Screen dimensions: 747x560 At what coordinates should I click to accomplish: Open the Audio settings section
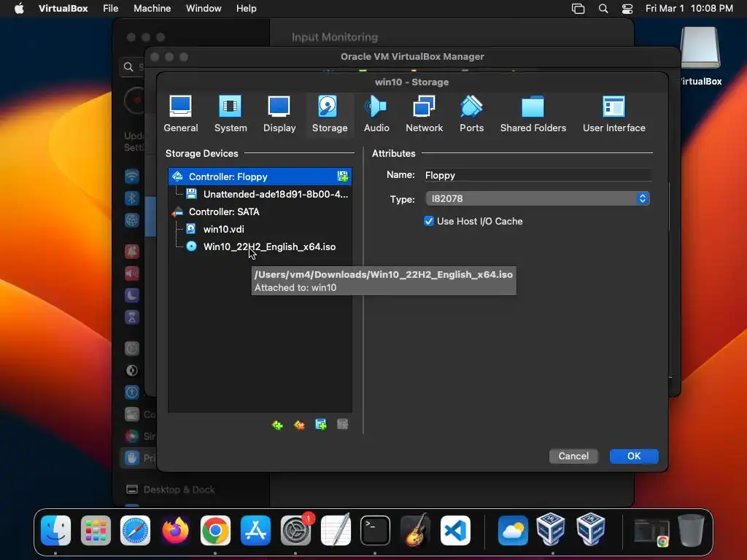point(376,114)
